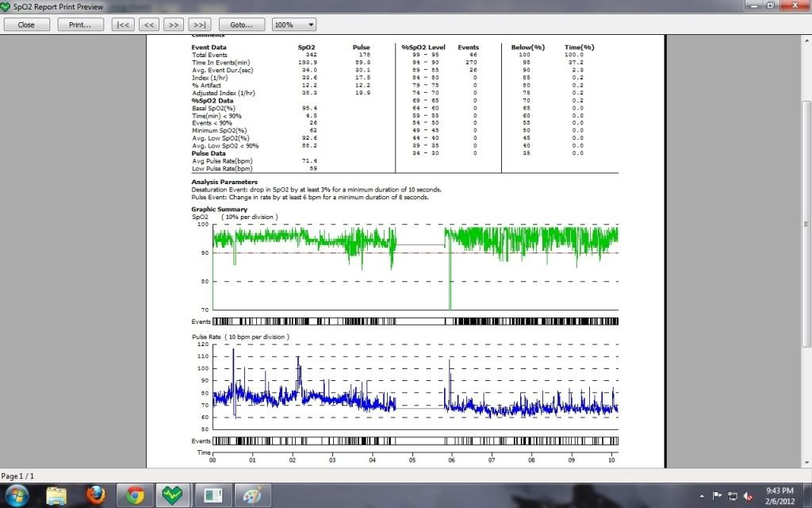Viewport: 812px width, 508px height.
Task: Select '( 10% per division )' label
Action: tap(250, 217)
